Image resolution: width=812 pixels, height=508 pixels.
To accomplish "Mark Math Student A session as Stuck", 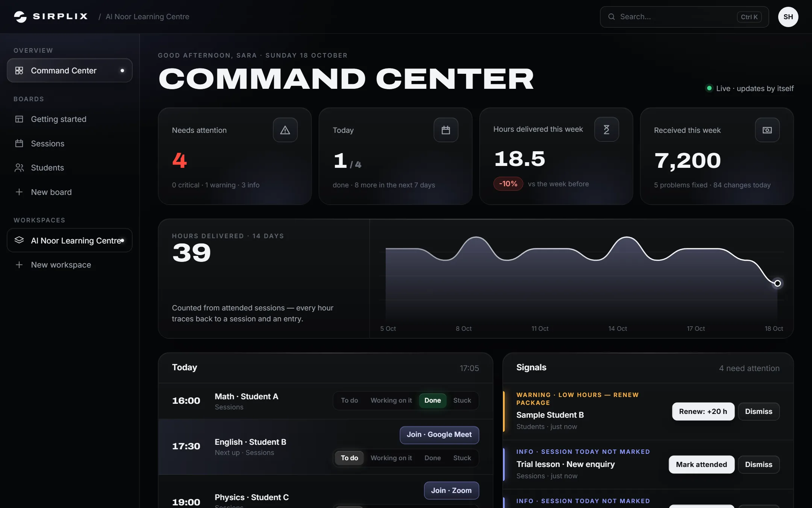I will (x=462, y=400).
